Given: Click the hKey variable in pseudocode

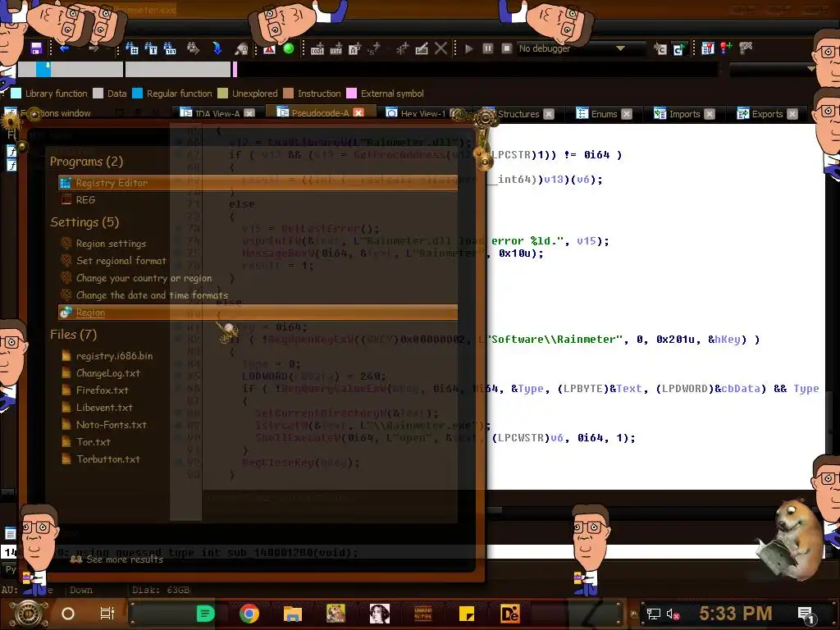Looking at the screenshot, I should pyautogui.click(x=728, y=339).
